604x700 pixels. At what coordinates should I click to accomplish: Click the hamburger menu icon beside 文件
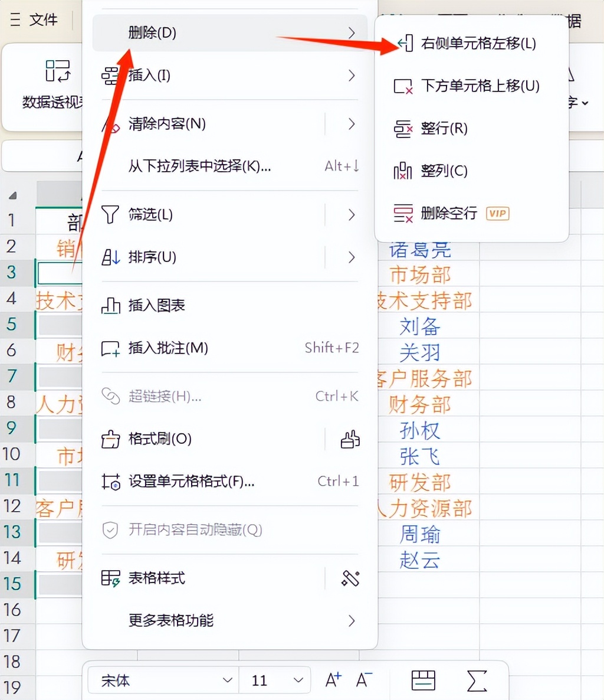[x=15, y=19]
